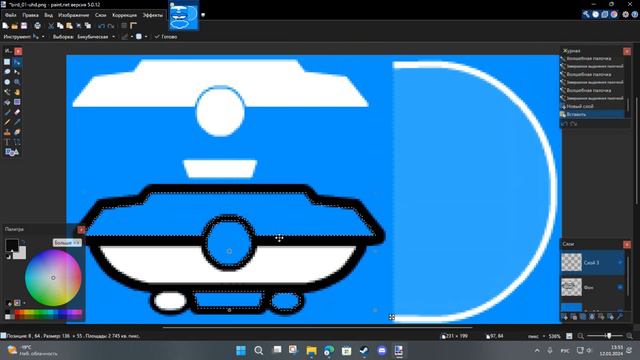Screen dimensions: 640x360
Task: Select the Gradient tool
Action: pyautogui.click(x=17, y=102)
